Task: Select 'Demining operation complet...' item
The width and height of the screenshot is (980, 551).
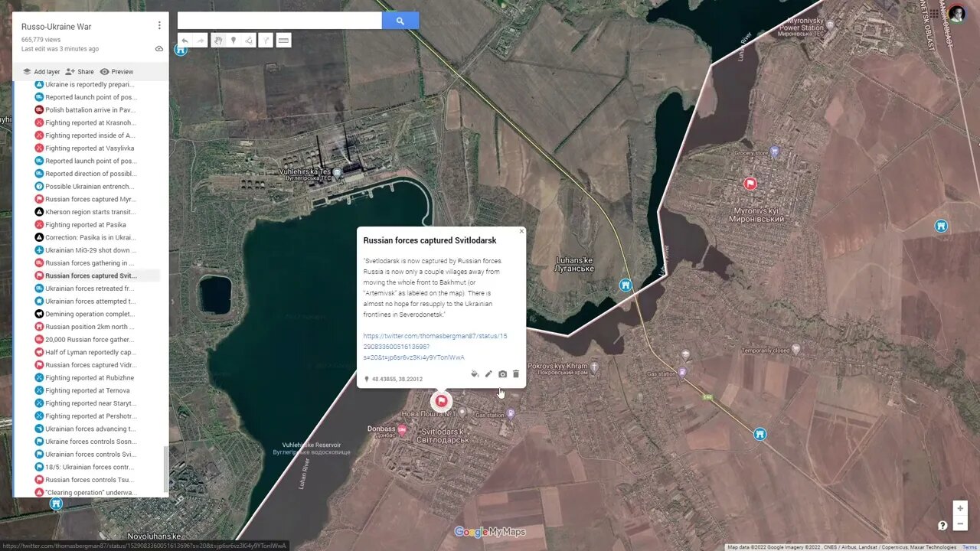Action: [x=90, y=314]
